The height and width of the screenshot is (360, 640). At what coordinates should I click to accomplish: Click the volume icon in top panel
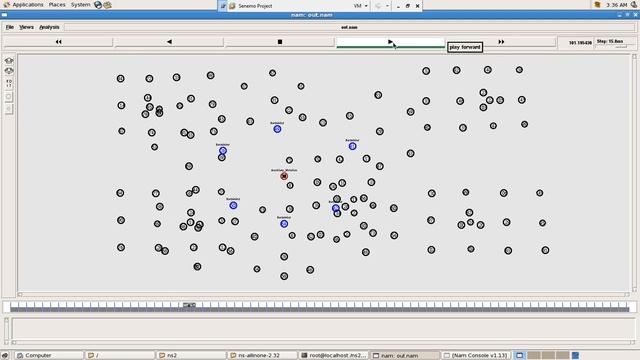(x=635, y=4)
